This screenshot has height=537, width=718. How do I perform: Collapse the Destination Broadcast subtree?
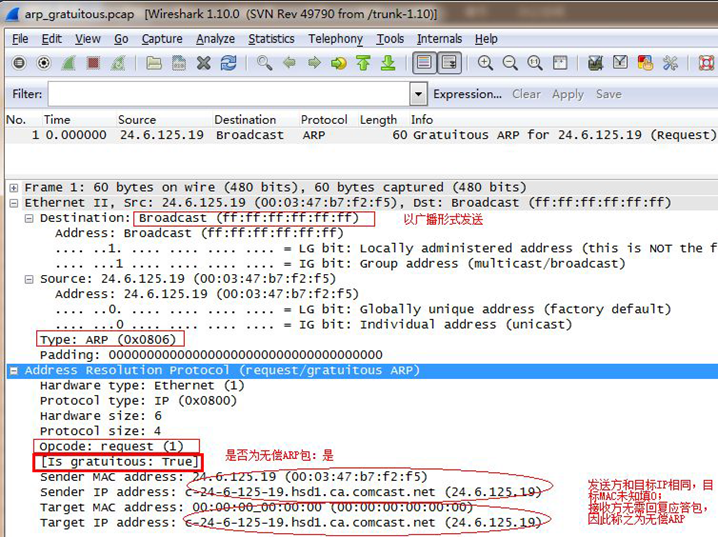(x=29, y=218)
